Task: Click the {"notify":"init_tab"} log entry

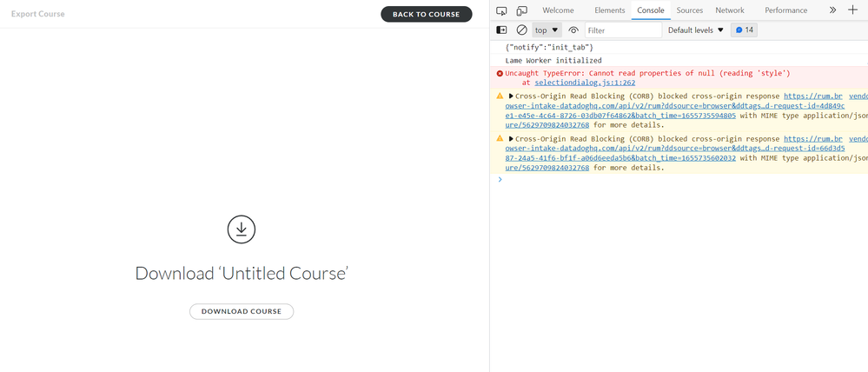Action: click(550, 48)
